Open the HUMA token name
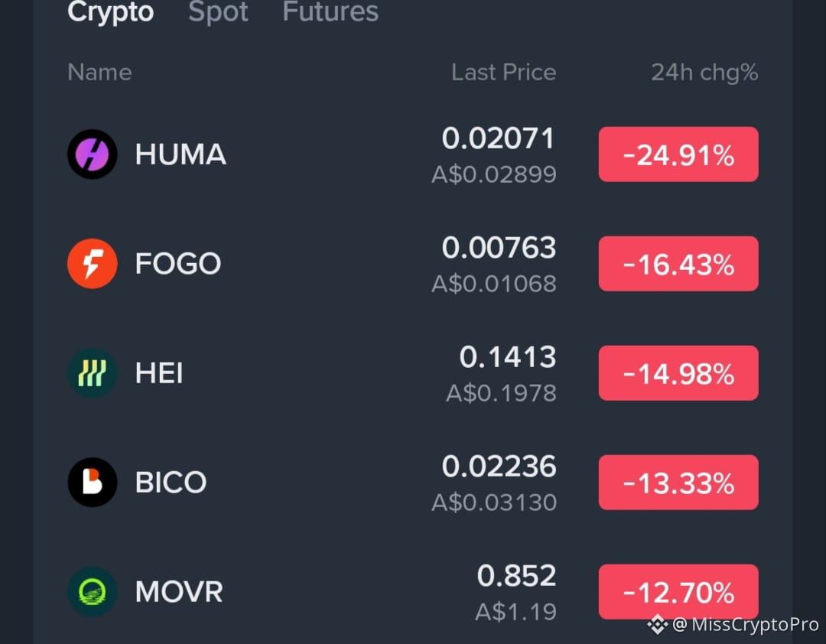Viewport: 826px width, 644px height. click(180, 154)
